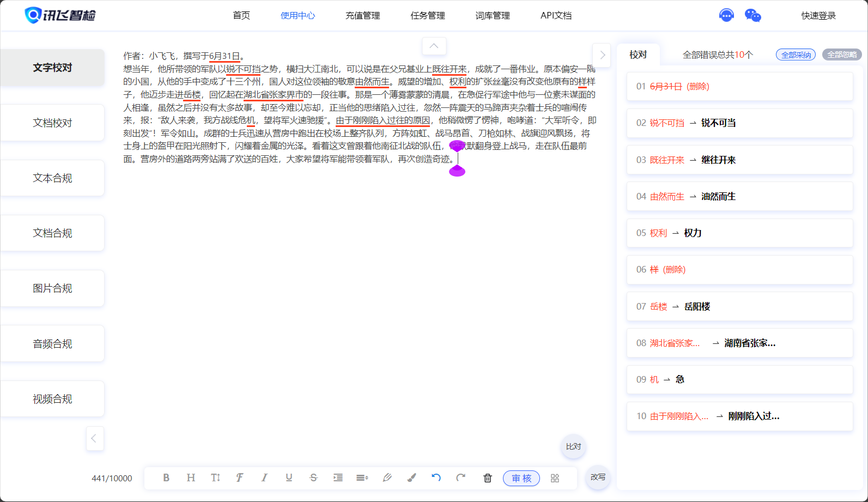
Task: Select 图片合规 in the sidebar
Action: pos(52,288)
